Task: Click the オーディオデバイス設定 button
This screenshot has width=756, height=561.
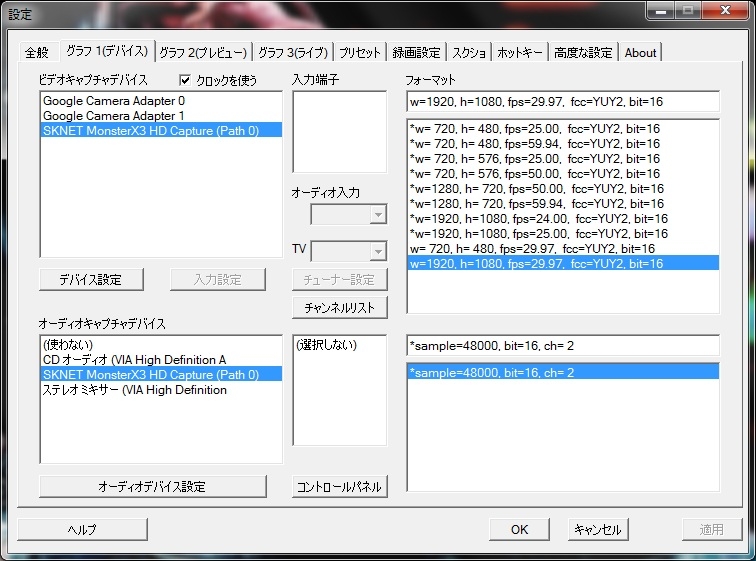Action: pos(152,486)
